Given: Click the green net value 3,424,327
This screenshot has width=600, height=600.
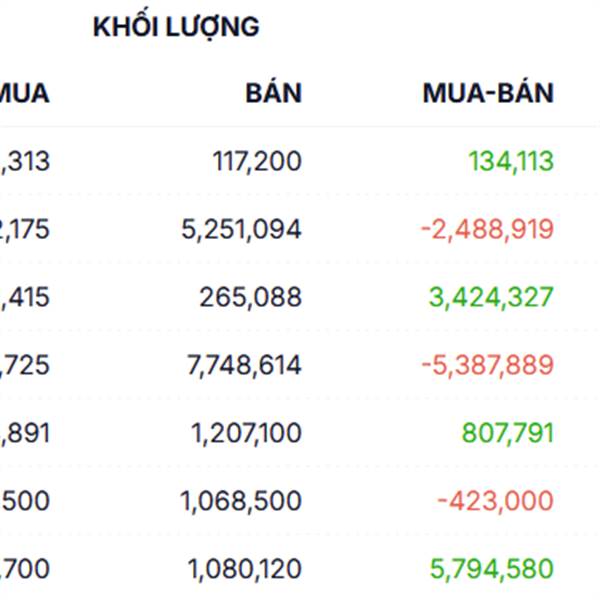Looking at the screenshot, I should 491,297.
